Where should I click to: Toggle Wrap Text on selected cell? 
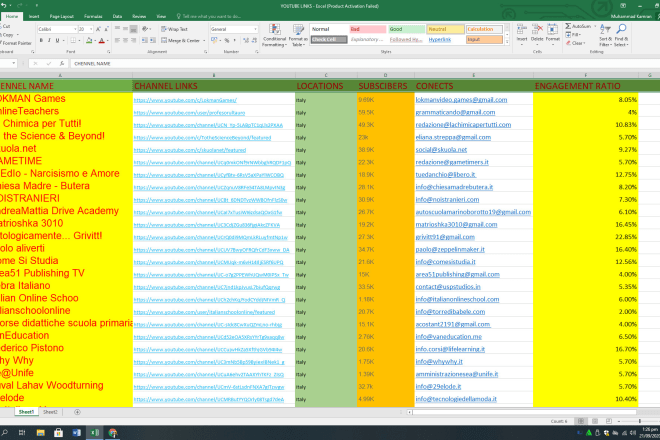(x=174, y=29)
